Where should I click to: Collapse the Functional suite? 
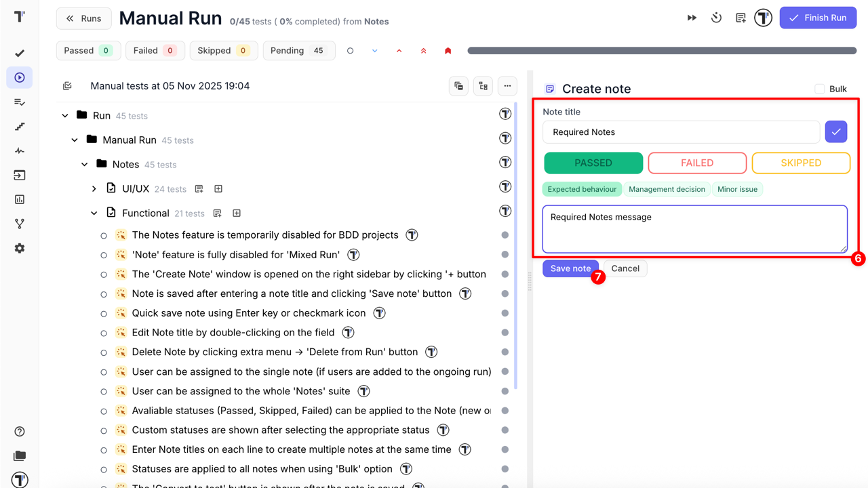click(x=94, y=213)
